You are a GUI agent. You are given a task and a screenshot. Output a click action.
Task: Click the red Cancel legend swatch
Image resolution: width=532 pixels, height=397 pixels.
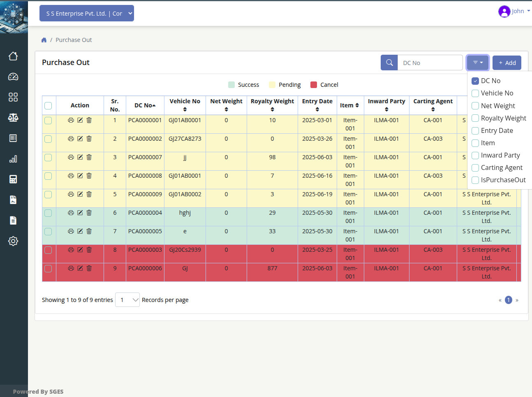[x=314, y=85]
